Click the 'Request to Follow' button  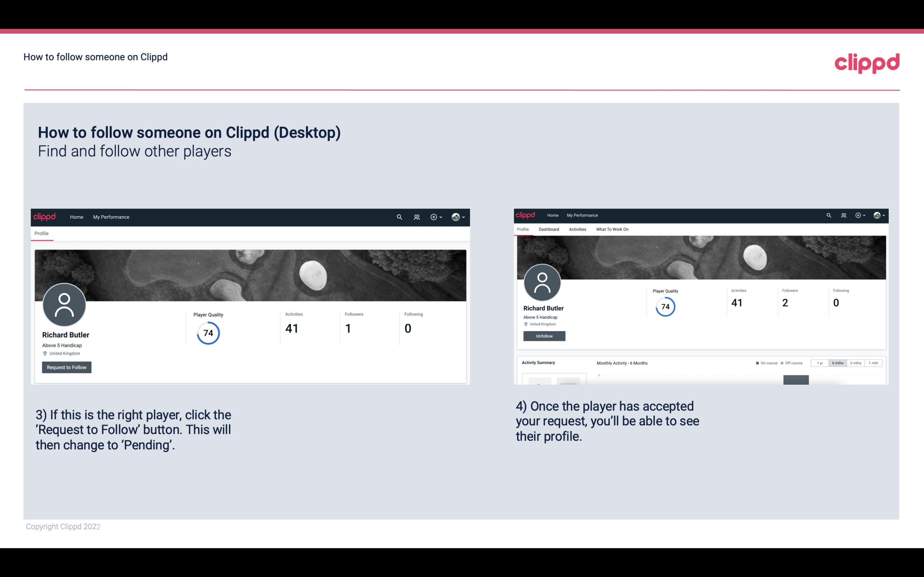click(x=66, y=367)
